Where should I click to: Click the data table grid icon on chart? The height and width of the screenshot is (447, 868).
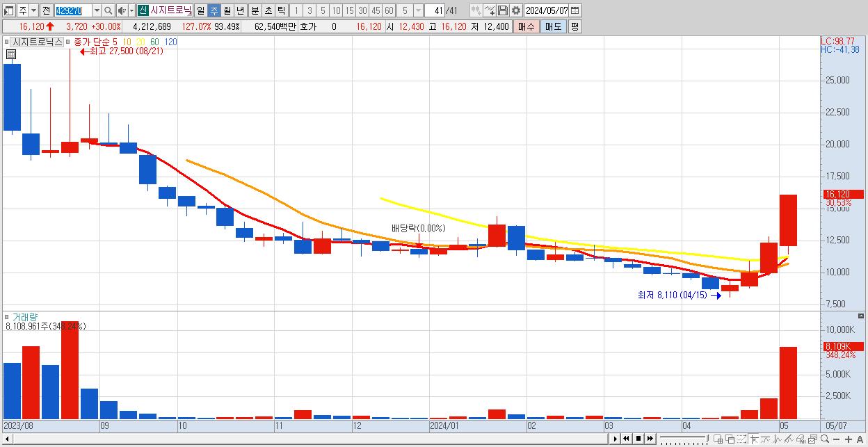pos(10,54)
